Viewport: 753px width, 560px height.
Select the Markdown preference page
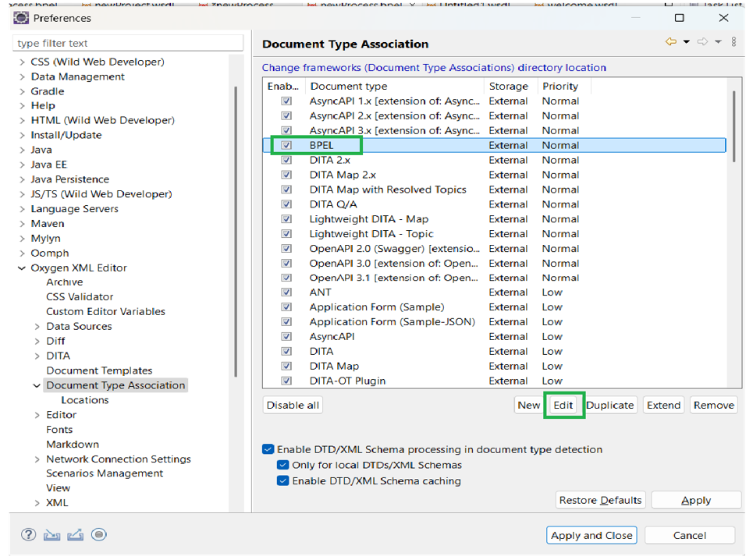click(73, 445)
